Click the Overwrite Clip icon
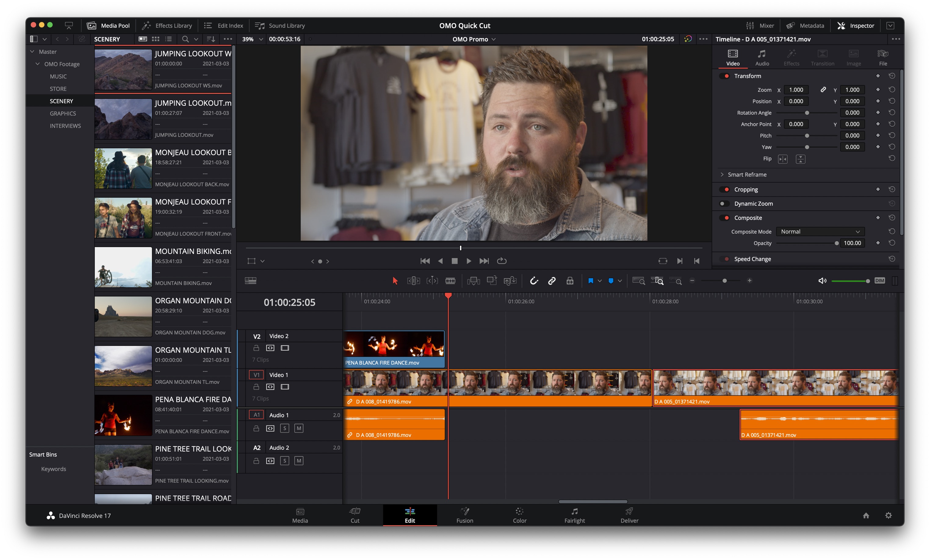The width and height of the screenshot is (930, 560). pos(492,280)
